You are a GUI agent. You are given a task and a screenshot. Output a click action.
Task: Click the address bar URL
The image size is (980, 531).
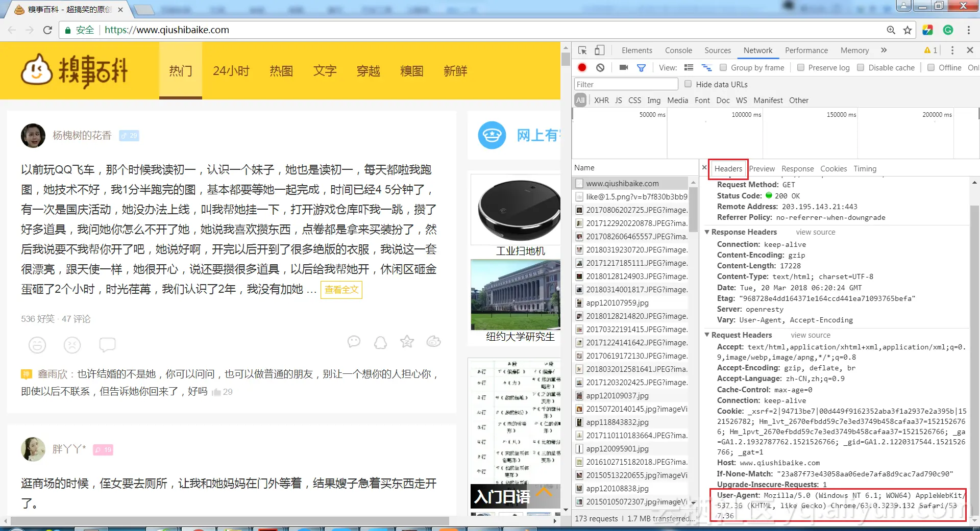point(167,30)
